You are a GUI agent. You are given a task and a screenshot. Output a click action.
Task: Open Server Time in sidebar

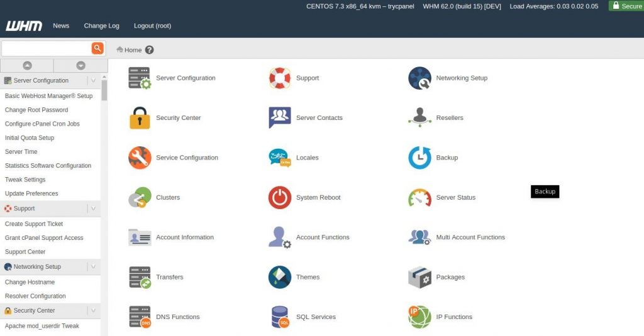click(21, 151)
